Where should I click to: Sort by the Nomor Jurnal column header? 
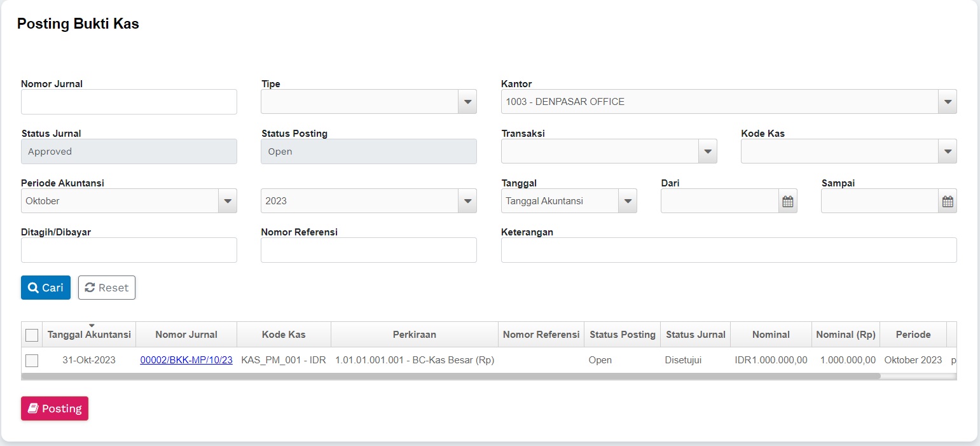pyautogui.click(x=186, y=335)
